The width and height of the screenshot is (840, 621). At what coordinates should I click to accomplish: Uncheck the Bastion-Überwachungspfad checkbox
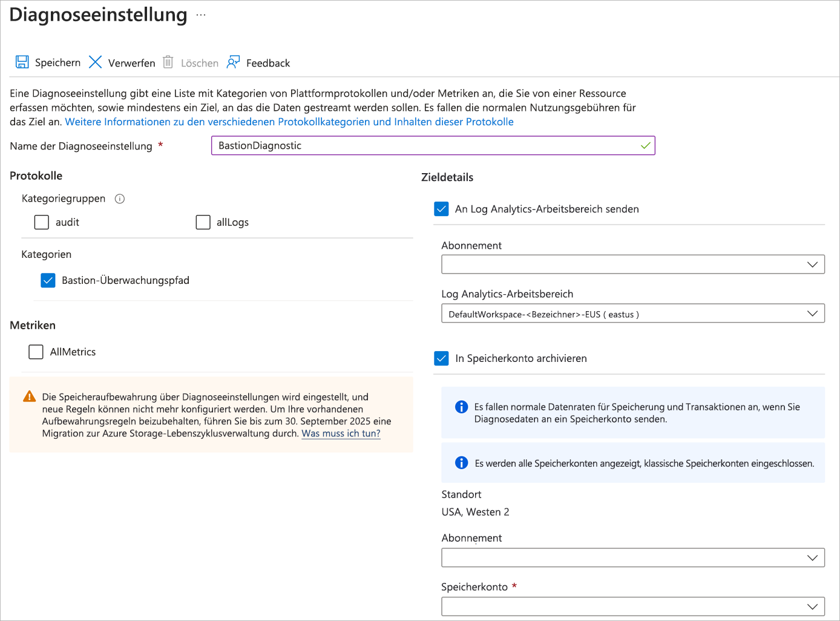click(x=48, y=280)
